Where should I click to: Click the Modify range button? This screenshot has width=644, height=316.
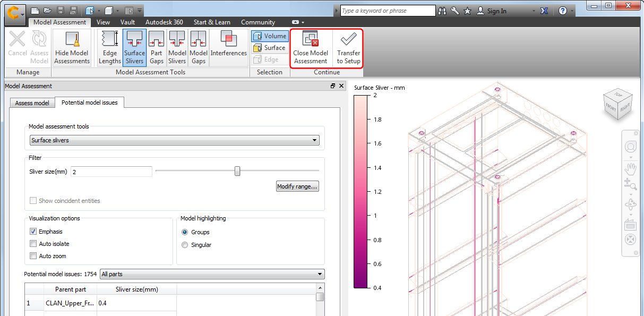click(x=297, y=186)
